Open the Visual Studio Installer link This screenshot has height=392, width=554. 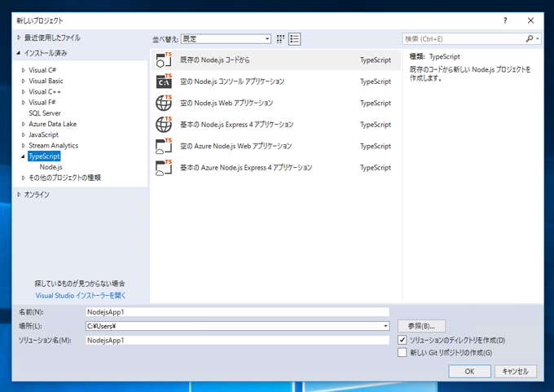(81, 296)
